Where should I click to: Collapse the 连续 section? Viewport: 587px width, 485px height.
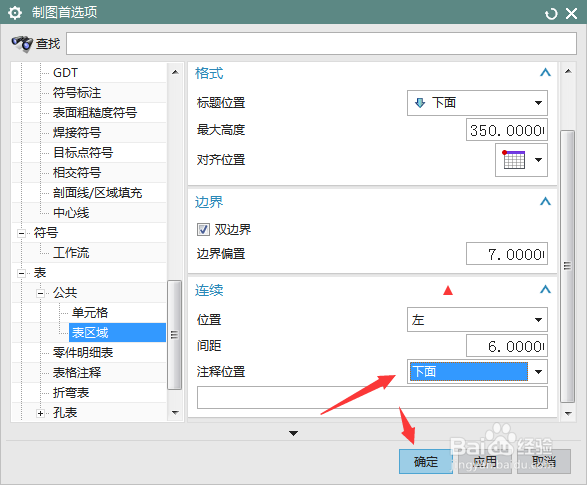[545, 289]
